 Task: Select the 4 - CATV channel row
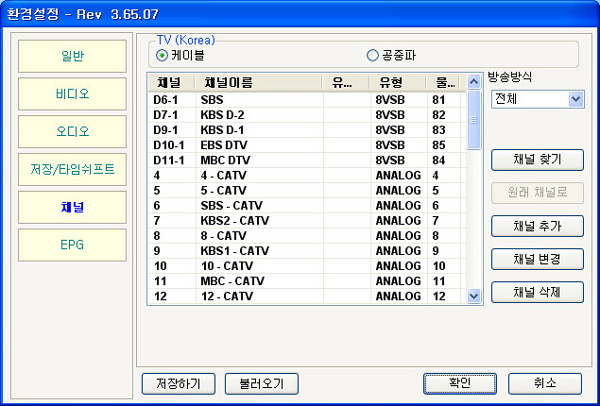click(307, 175)
